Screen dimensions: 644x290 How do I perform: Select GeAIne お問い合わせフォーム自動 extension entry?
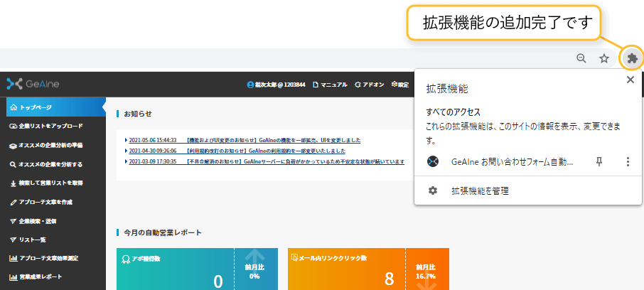[512, 162]
